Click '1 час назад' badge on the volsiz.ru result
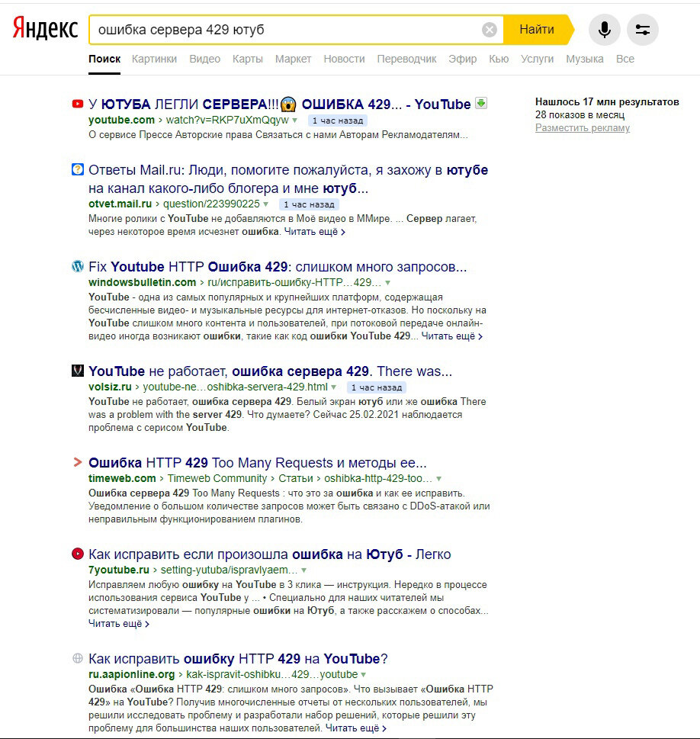The image size is (700, 739). click(x=377, y=387)
